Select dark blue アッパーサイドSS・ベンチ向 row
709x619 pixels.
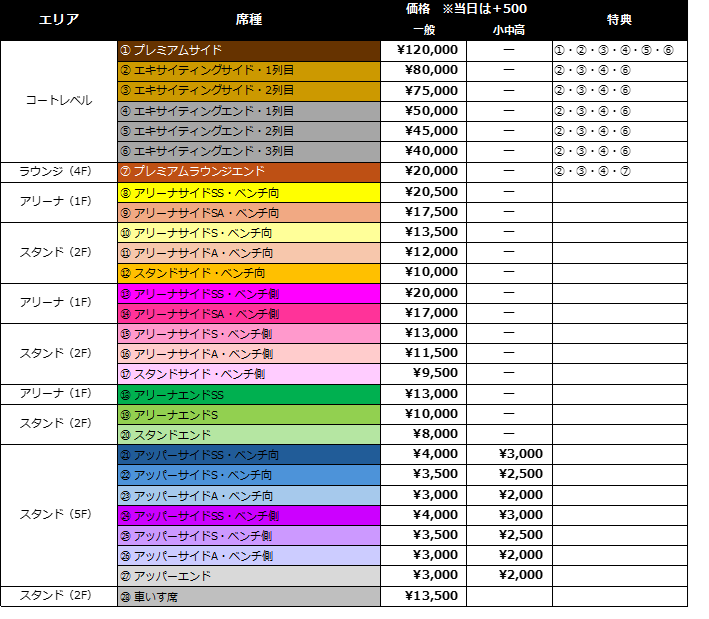[x=248, y=455]
